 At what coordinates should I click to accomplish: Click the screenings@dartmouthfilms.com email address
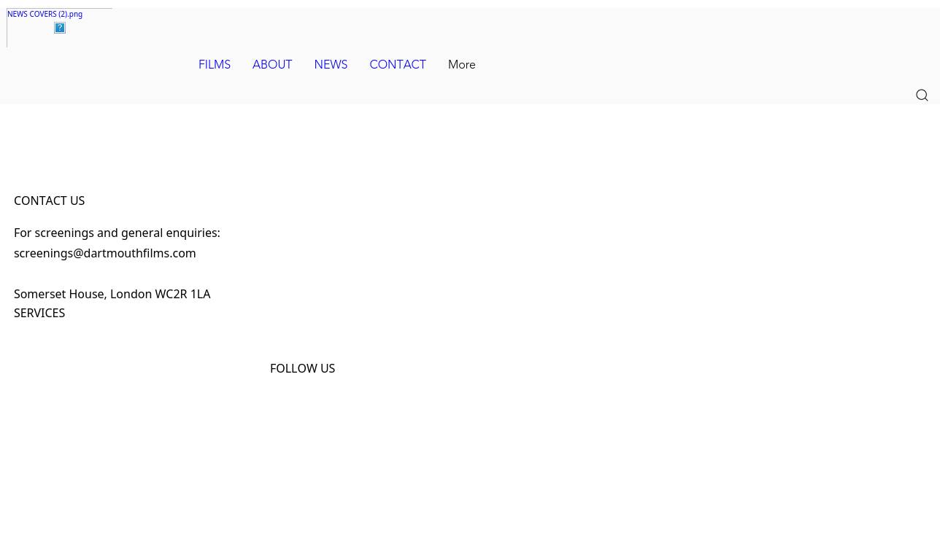pyautogui.click(x=104, y=253)
